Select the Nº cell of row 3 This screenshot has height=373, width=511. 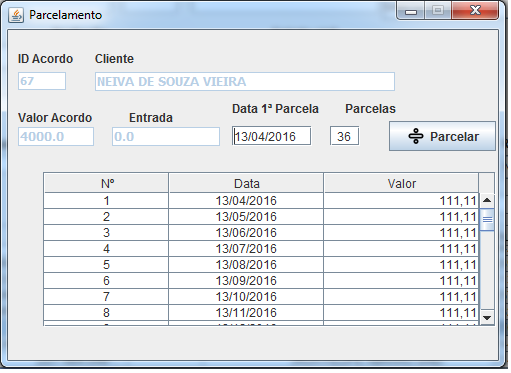106,233
